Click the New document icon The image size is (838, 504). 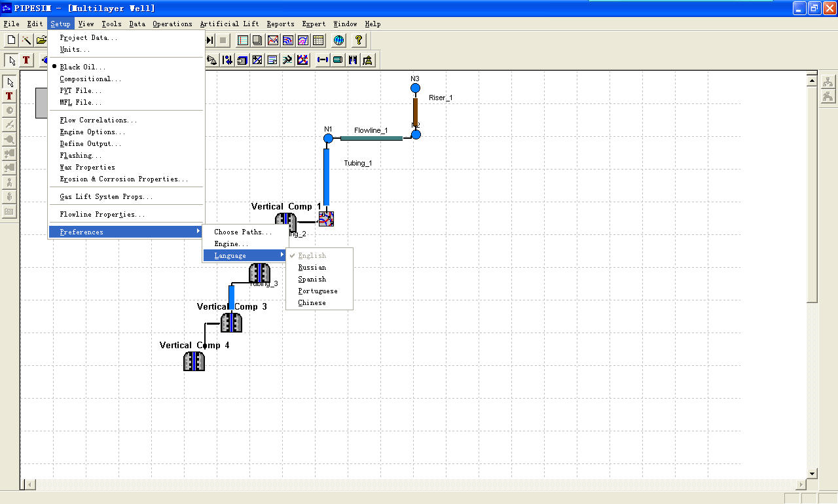coord(11,41)
